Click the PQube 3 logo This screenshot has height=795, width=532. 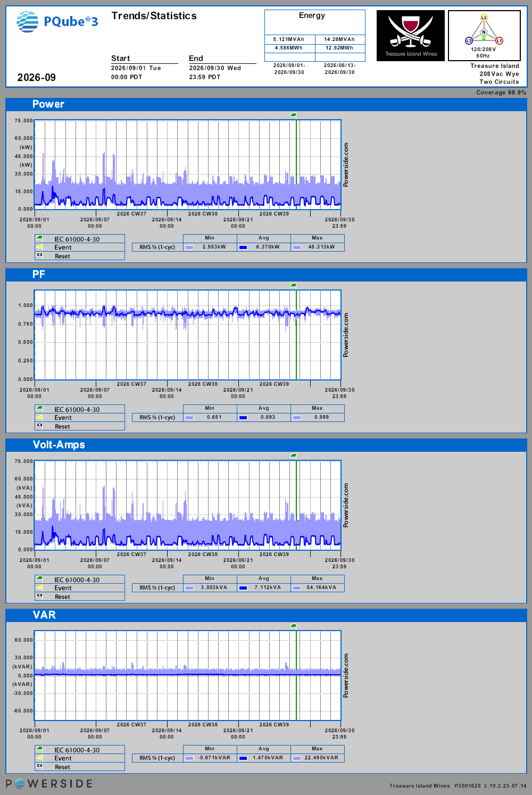pos(57,22)
